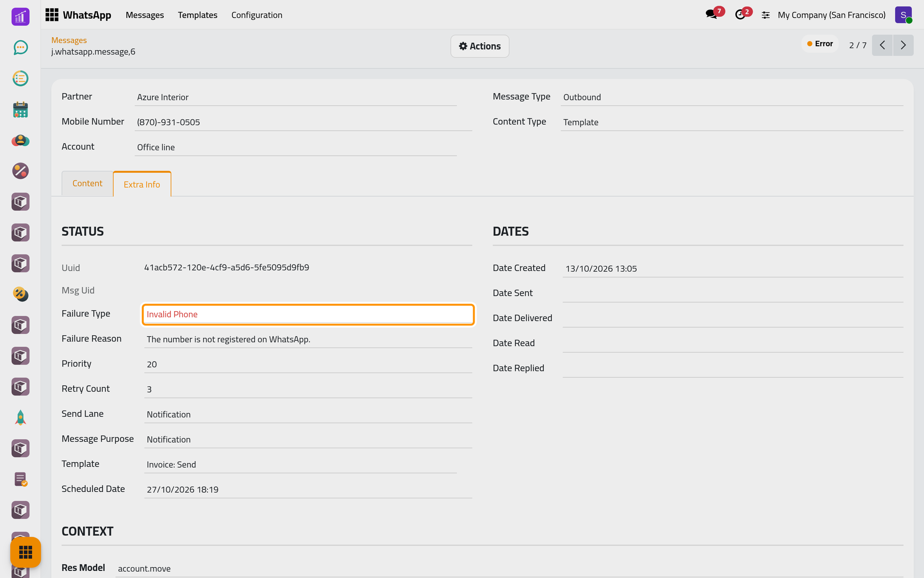Click the orange app launcher grid button

[x=26, y=552]
